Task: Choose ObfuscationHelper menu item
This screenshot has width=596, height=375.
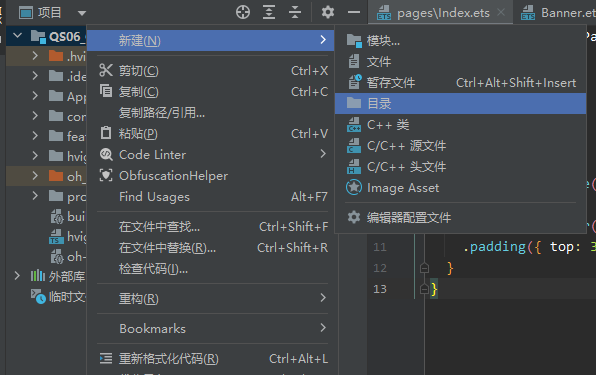Action: click(x=212, y=176)
